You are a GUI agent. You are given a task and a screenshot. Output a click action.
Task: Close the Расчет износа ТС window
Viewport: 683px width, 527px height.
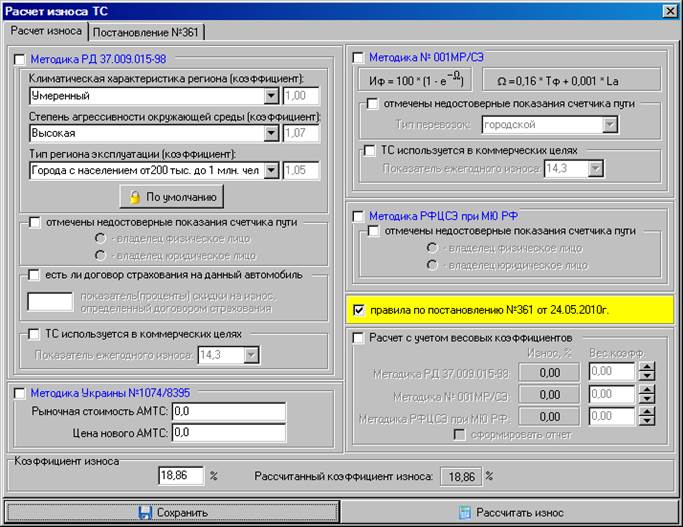669,10
